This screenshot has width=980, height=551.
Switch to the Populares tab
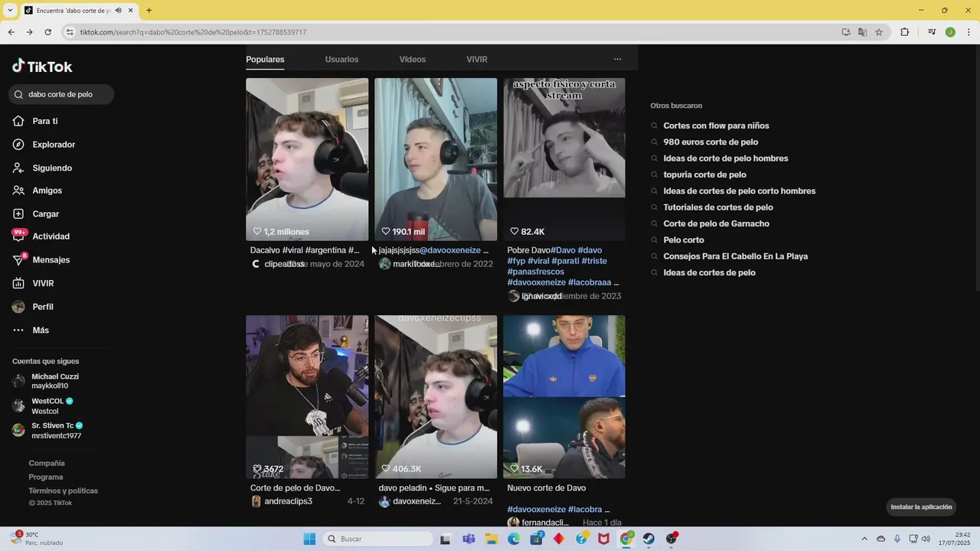pyautogui.click(x=265, y=60)
